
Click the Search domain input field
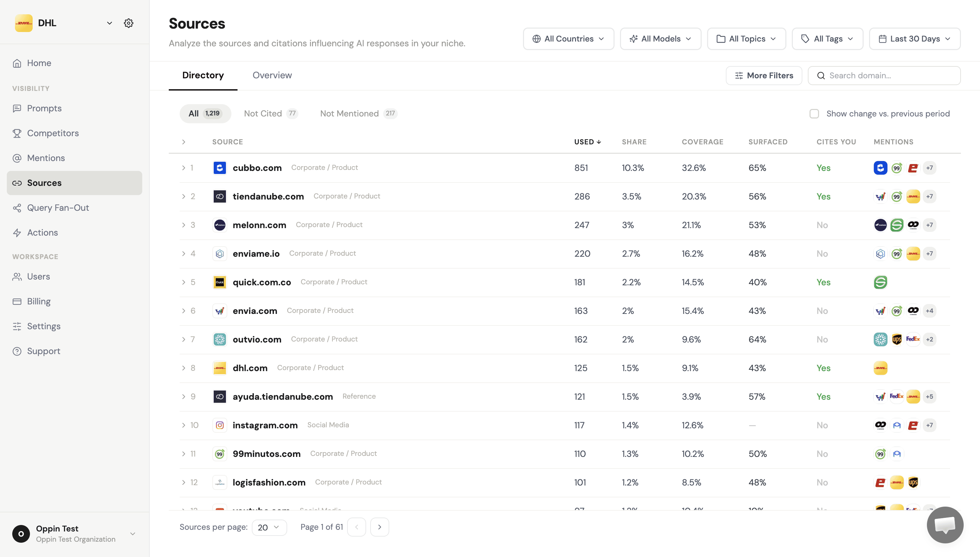click(884, 75)
